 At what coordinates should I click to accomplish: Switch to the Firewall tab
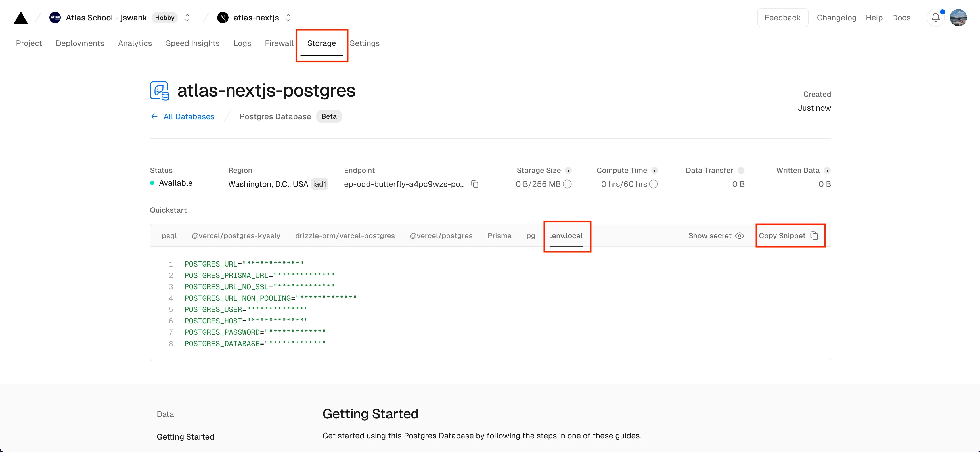pos(279,43)
